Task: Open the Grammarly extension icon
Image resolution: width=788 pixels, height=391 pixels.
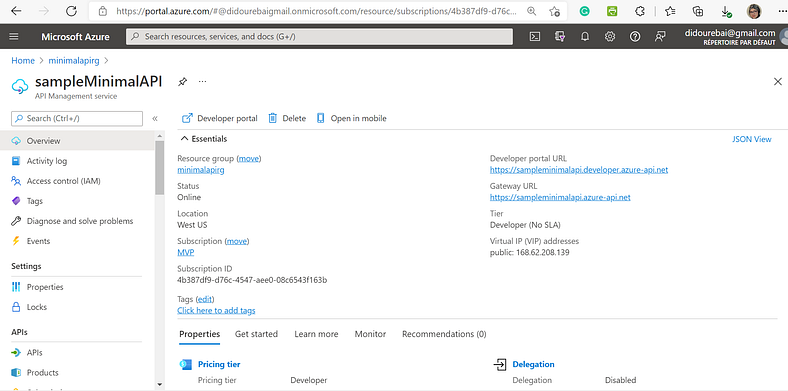Action: pos(584,11)
